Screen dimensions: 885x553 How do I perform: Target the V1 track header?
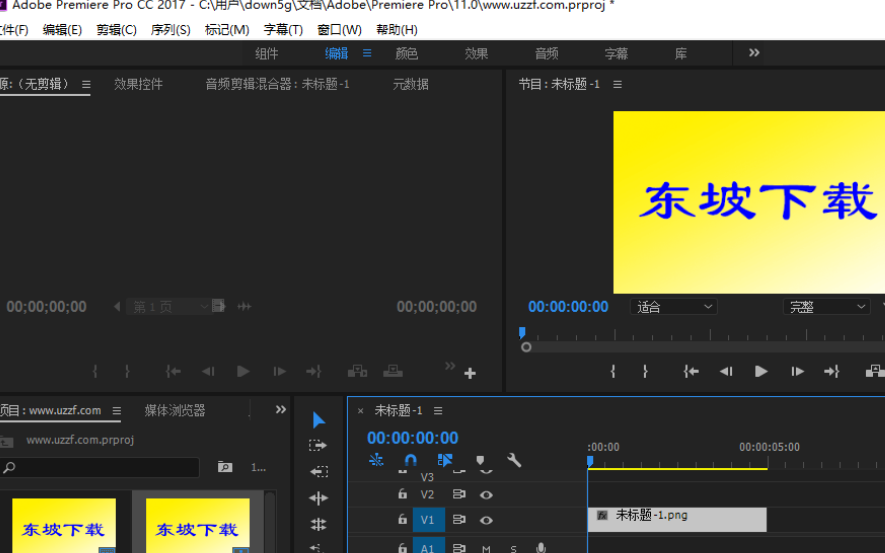(428, 520)
